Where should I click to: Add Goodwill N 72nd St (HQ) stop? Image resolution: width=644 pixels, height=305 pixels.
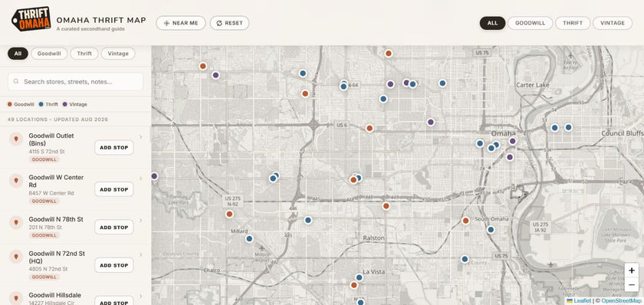click(x=114, y=265)
